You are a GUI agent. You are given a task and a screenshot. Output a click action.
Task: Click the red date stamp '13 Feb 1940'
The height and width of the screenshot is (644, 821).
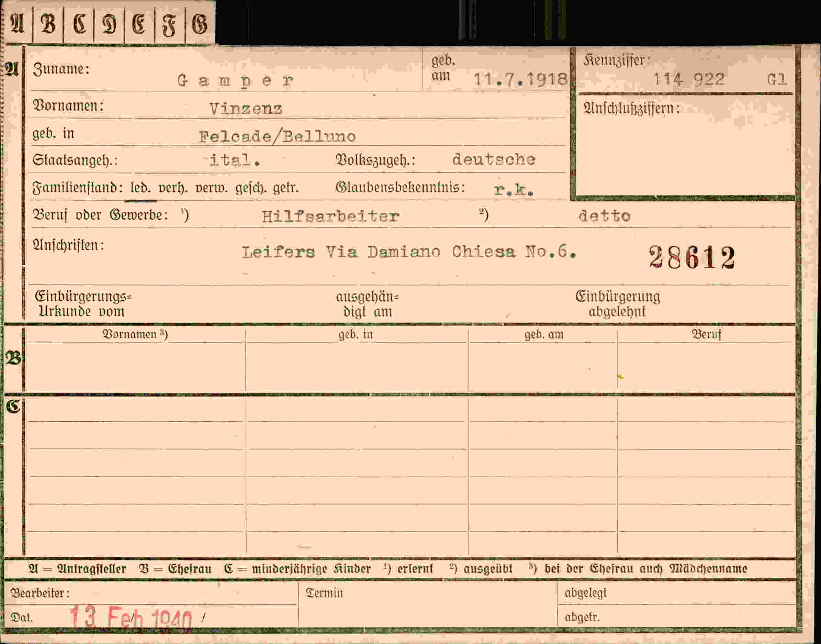(x=131, y=618)
